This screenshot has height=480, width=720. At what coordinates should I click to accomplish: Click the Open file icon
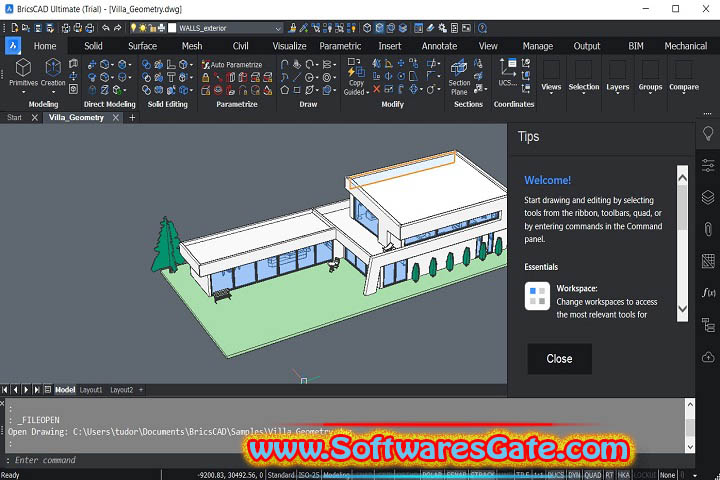(x=26, y=28)
